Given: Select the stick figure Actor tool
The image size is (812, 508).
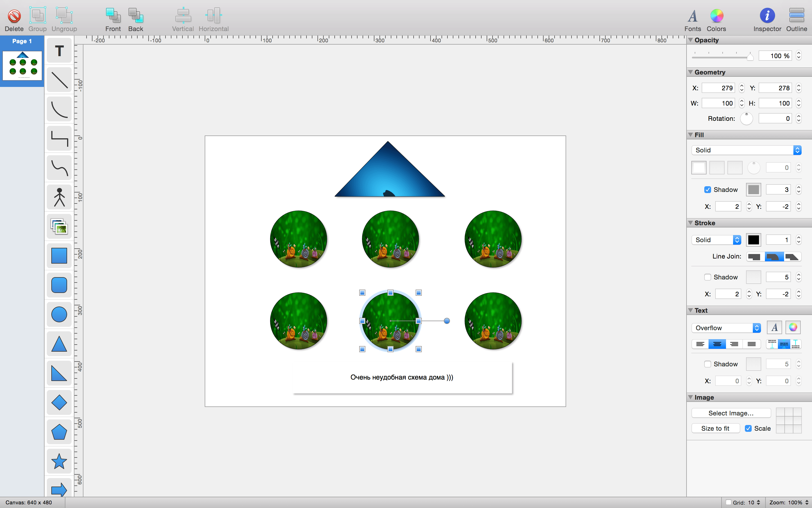Looking at the screenshot, I should (59, 197).
